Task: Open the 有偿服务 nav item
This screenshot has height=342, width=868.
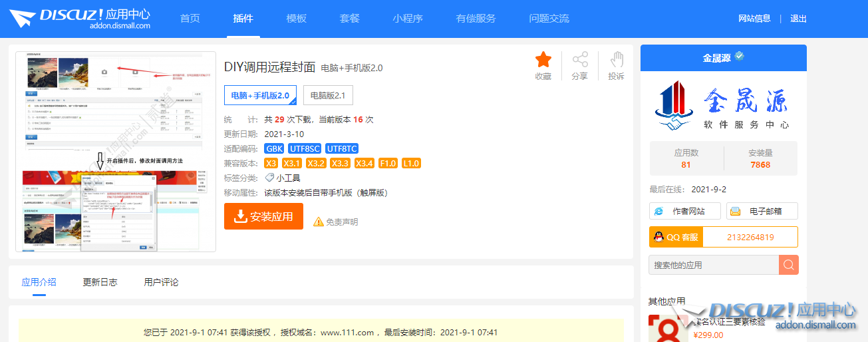Action: (x=476, y=19)
